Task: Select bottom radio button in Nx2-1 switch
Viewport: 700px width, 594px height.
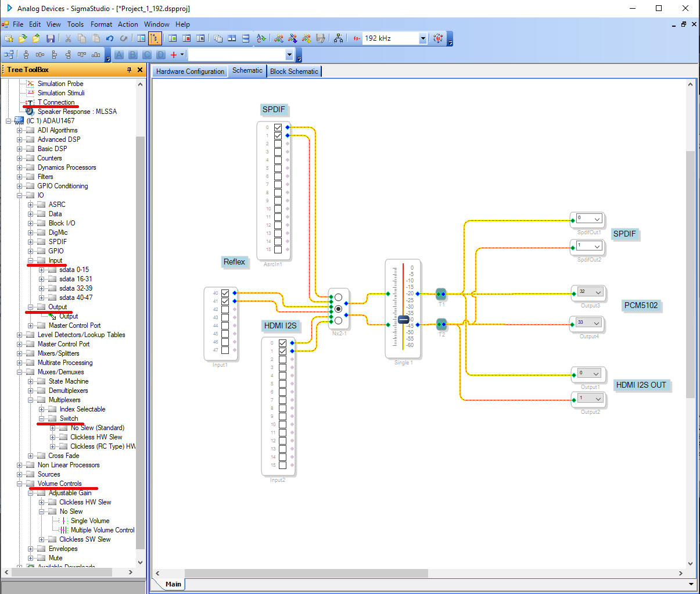Action: click(x=338, y=320)
